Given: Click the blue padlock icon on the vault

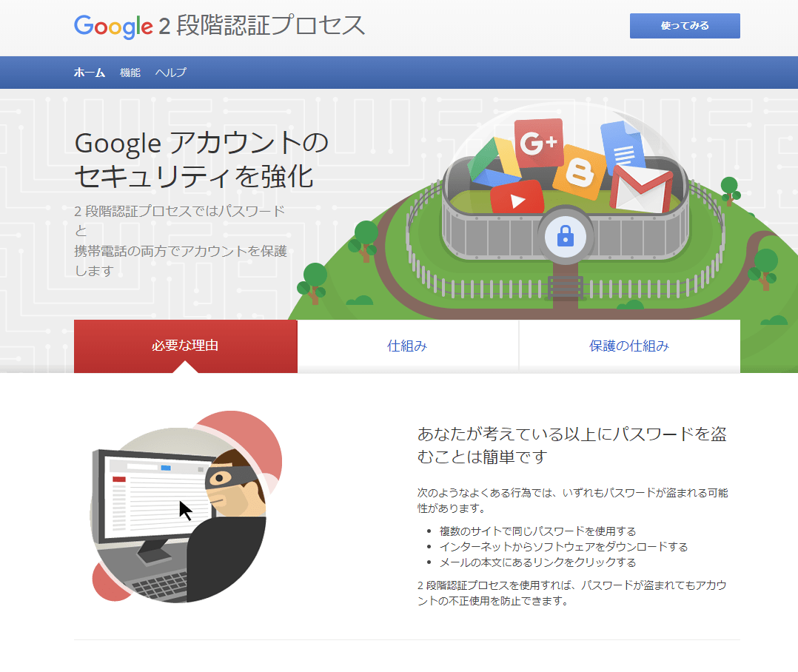Looking at the screenshot, I should click(566, 237).
